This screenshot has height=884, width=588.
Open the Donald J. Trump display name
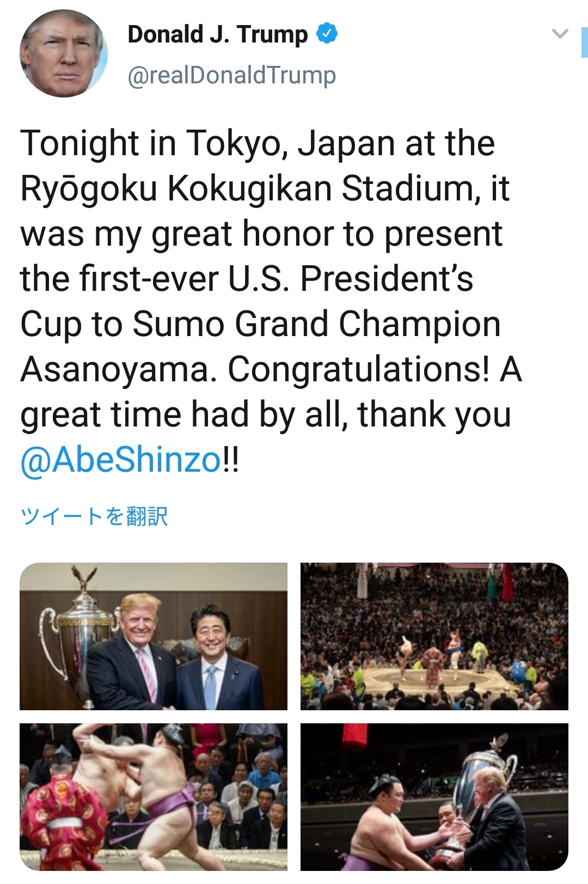217,34
